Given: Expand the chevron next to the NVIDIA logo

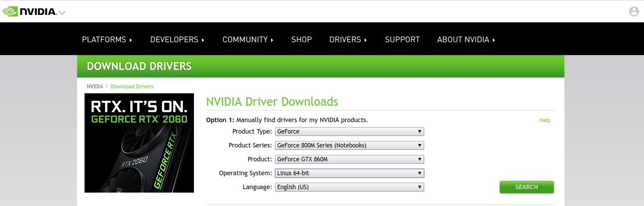Looking at the screenshot, I should point(62,12).
